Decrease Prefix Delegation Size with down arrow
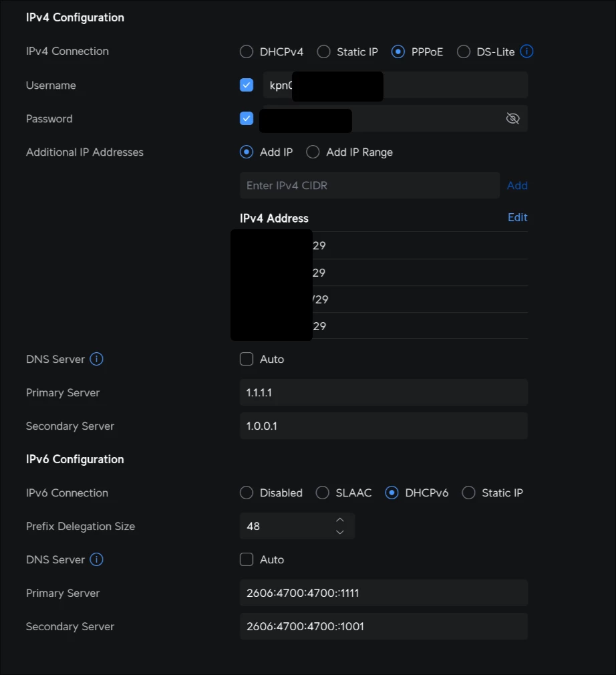The height and width of the screenshot is (675, 616). click(340, 532)
